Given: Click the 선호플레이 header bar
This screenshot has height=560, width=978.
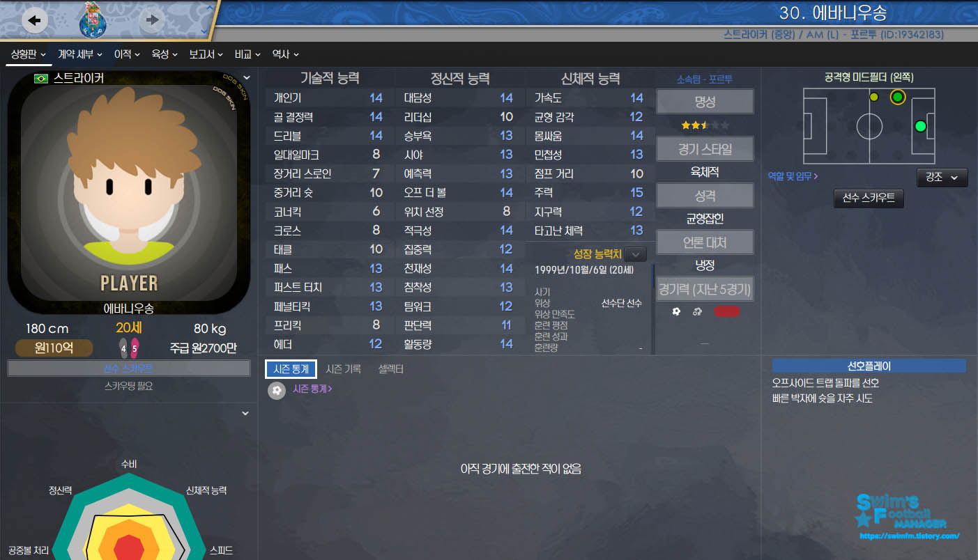Looking at the screenshot, I should click(x=869, y=366).
